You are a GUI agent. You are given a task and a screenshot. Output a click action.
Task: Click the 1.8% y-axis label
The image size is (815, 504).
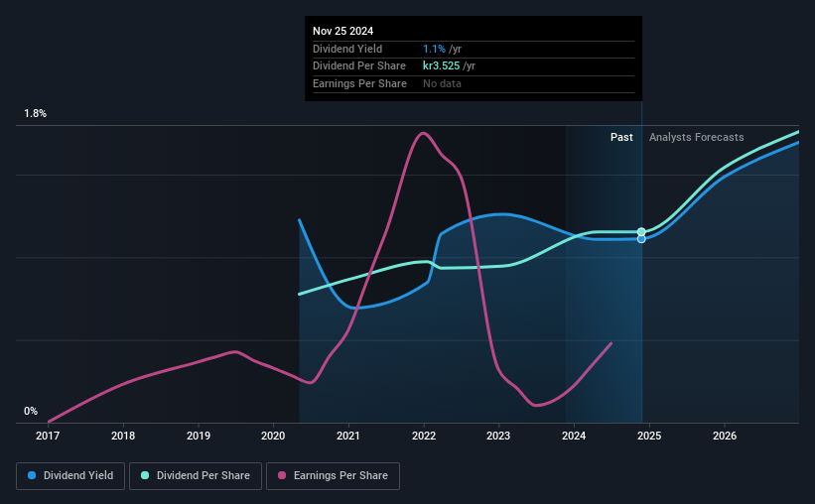click(36, 113)
